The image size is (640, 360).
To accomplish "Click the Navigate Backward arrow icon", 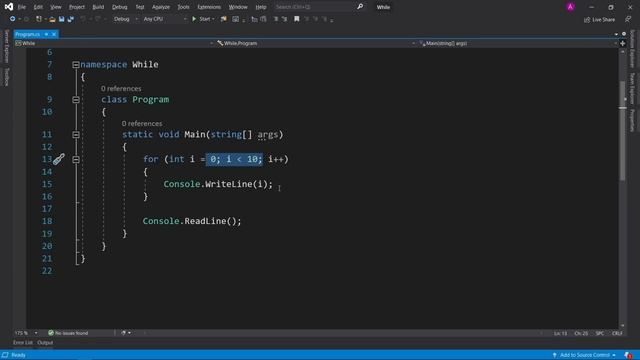I will [x=13, y=19].
